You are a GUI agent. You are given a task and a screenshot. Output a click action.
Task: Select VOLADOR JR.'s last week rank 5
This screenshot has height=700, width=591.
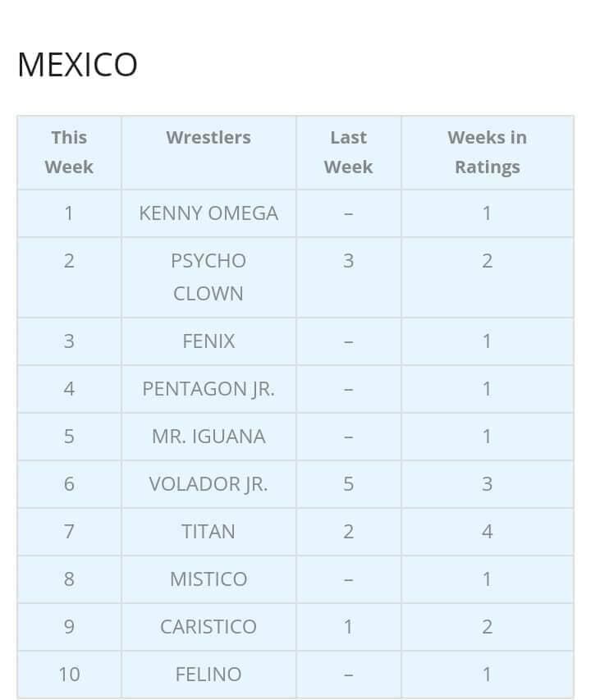pyautogui.click(x=348, y=484)
